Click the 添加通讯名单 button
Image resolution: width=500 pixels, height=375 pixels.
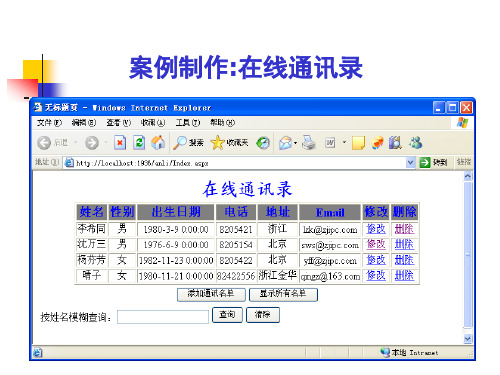coord(211,295)
